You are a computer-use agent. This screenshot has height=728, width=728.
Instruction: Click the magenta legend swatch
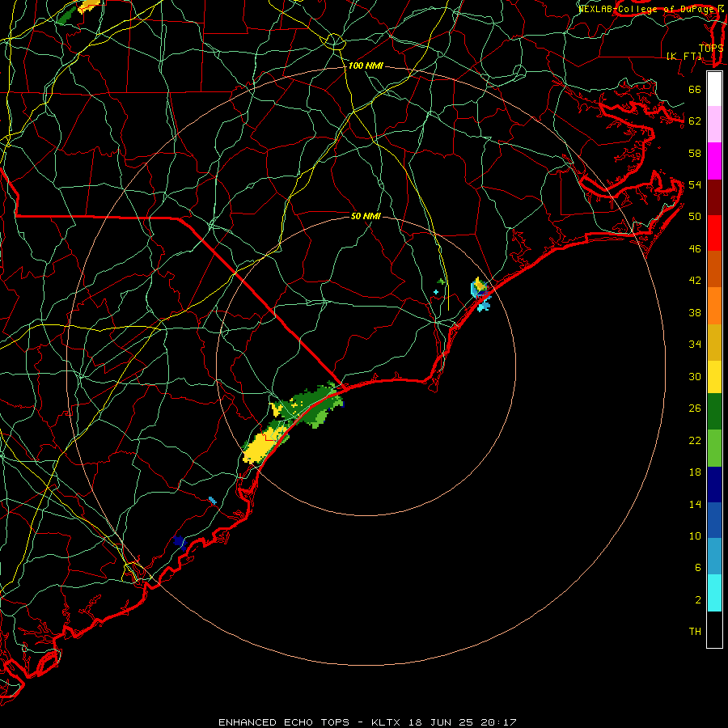coord(714,161)
